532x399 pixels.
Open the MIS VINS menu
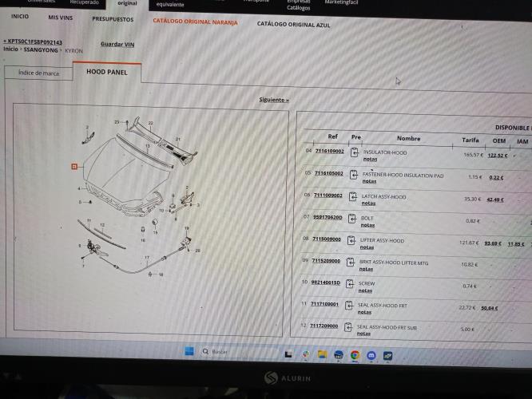click(x=61, y=18)
